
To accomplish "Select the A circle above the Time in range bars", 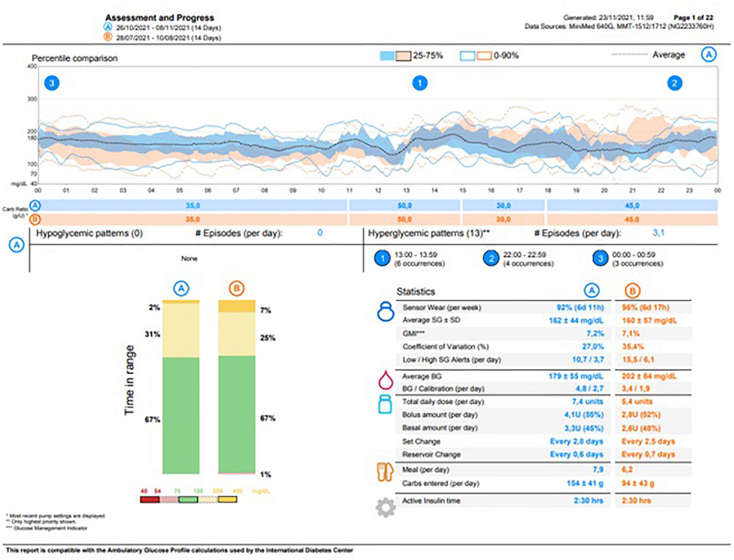I will click(x=181, y=288).
